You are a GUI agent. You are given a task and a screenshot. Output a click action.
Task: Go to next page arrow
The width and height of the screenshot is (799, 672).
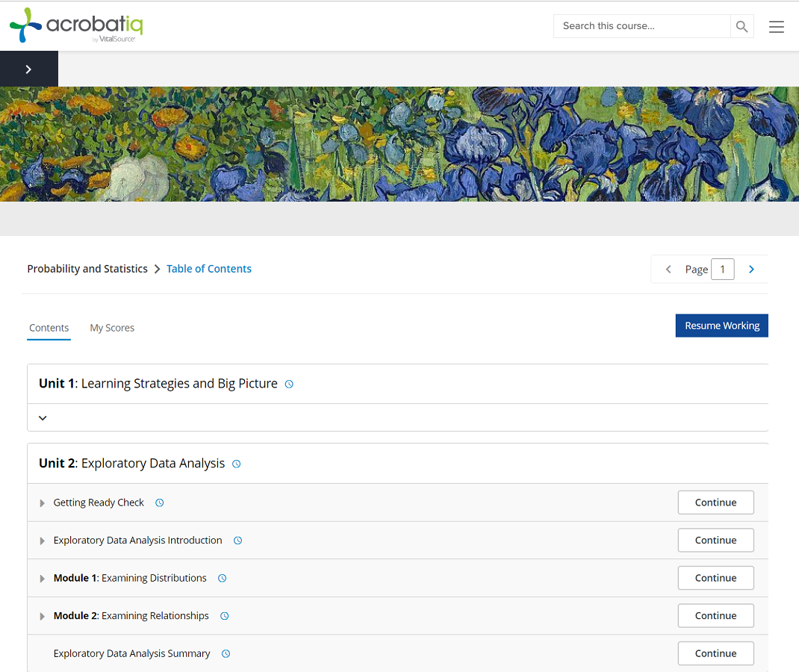click(751, 269)
